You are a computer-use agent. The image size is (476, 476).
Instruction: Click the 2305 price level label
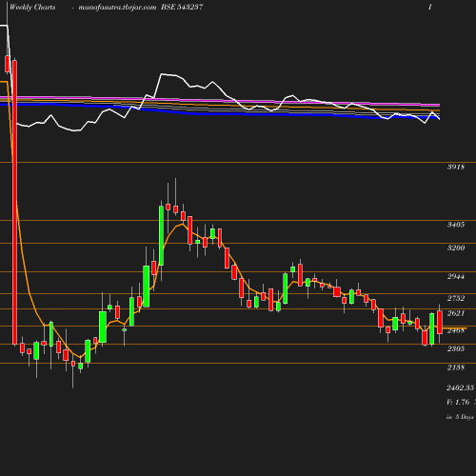click(456, 348)
